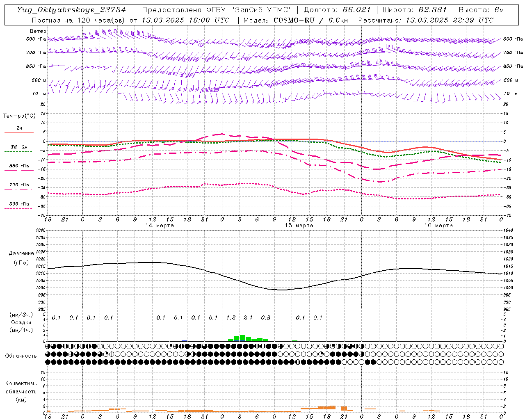Click the 'Осадки' precipitation label
525x420 pixels.
click(21, 322)
